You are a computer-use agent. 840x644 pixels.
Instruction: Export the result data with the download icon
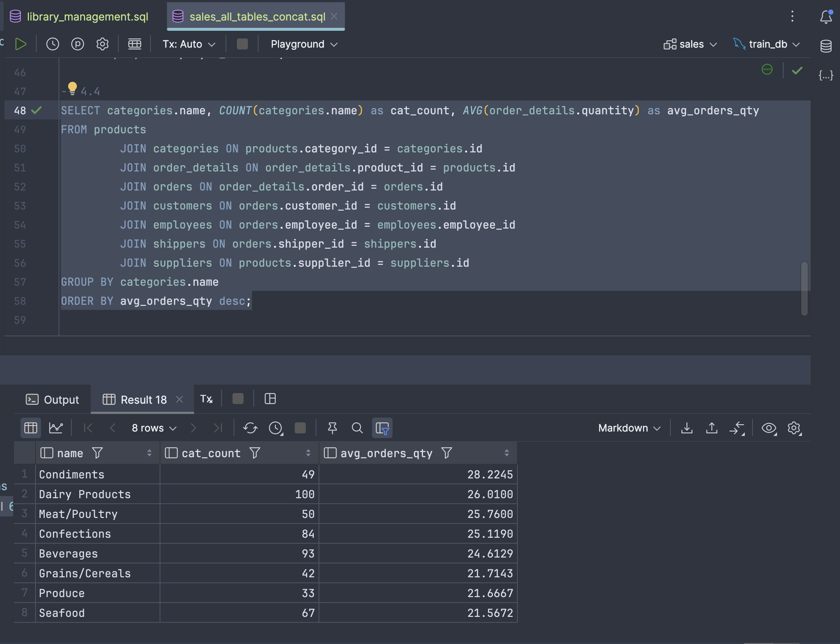(687, 428)
